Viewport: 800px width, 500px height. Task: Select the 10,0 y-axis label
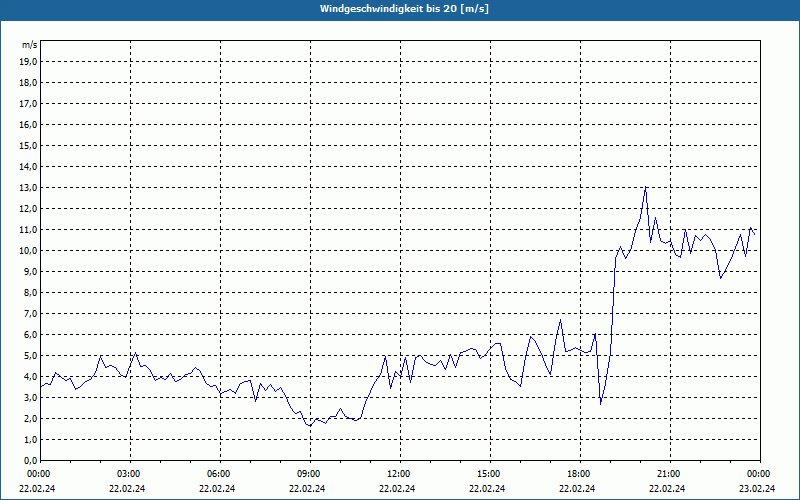coord(28,251)
